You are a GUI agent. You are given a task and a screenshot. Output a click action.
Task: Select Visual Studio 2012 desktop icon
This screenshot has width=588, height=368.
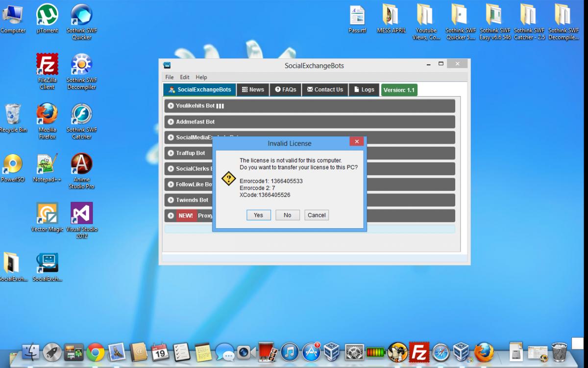pyautogui.click(x=82, y=221)
